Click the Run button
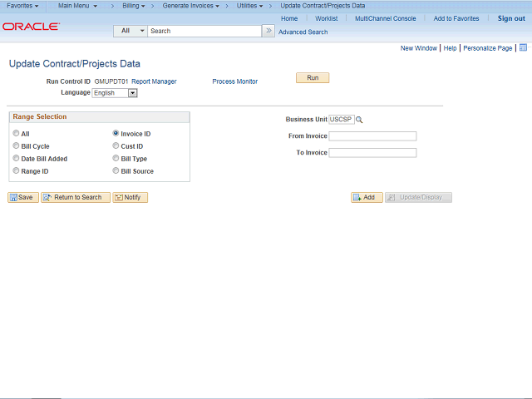The image size is (532, 399). [313, 77]
